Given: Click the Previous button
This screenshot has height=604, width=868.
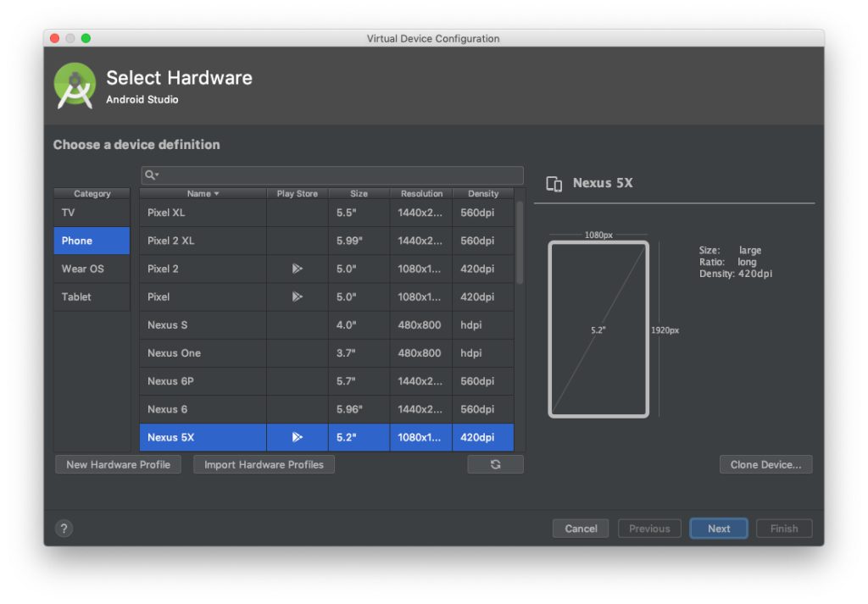Looking at the screenshot, I should point(649,529).
